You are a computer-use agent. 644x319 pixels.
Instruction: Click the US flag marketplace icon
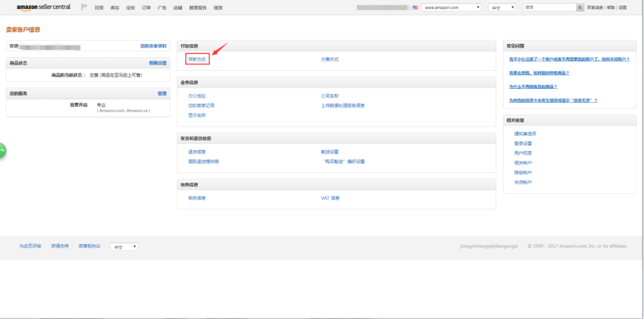(416, 7)
